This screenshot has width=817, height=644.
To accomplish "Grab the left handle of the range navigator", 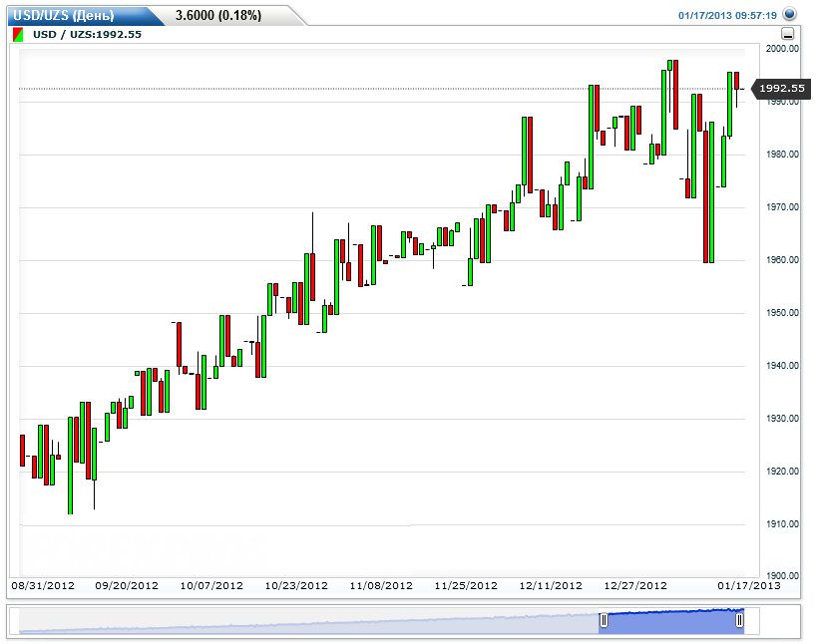I will [x=604, y=620].
